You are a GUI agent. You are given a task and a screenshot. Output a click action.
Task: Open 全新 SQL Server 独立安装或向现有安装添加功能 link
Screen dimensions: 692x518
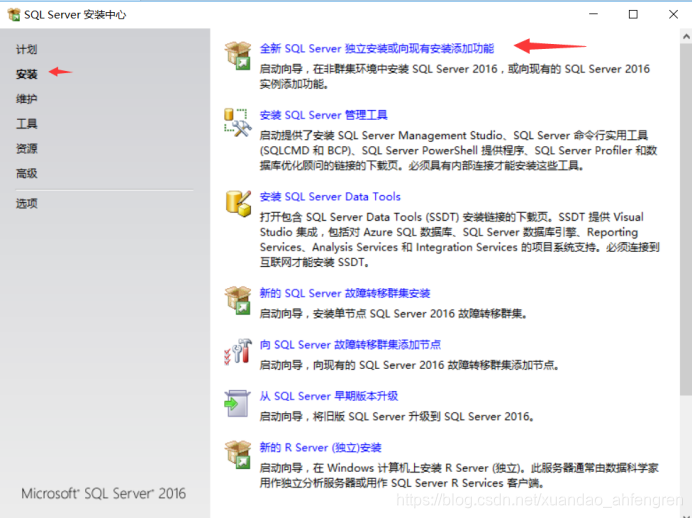coord(376,49)
